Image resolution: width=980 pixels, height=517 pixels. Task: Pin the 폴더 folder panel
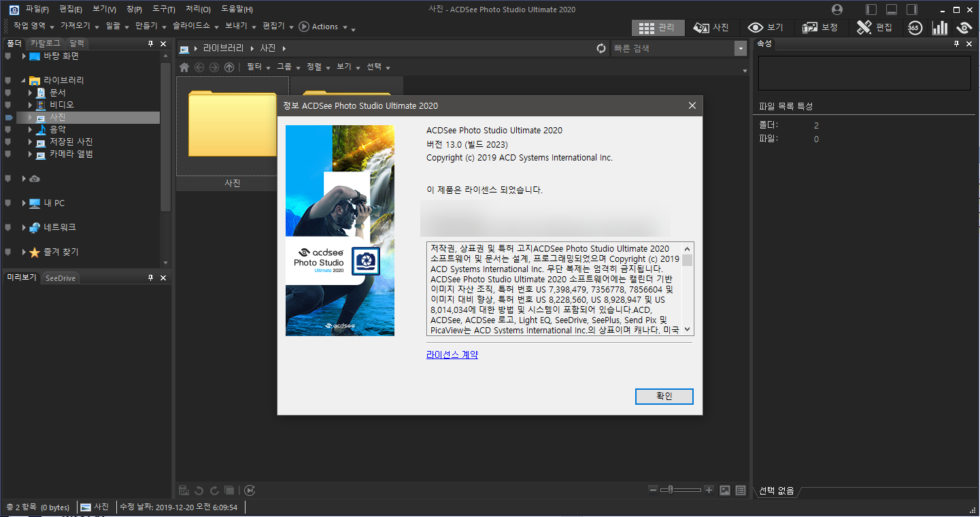click(151, 44)
